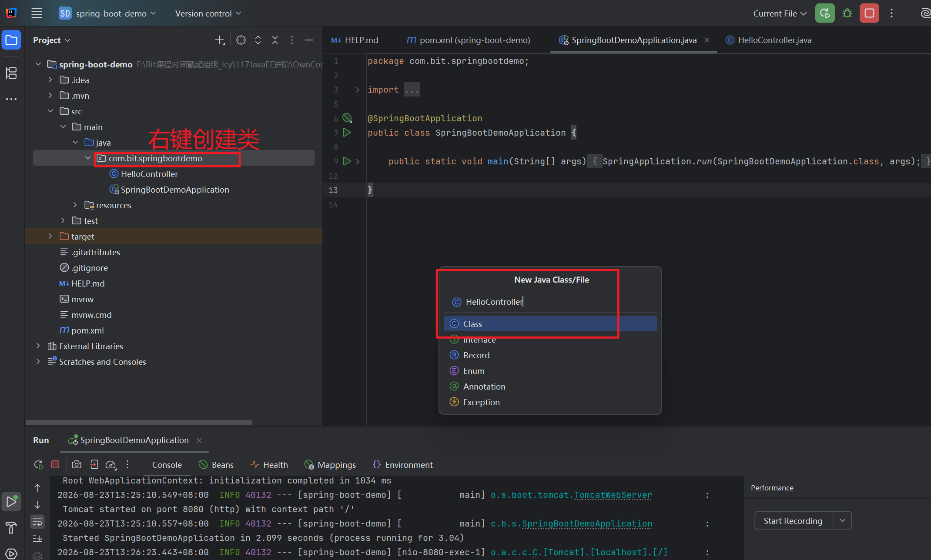Toggle scroll to end in console
This screenshot has height=560, width=931.
(x=37, y=539)
